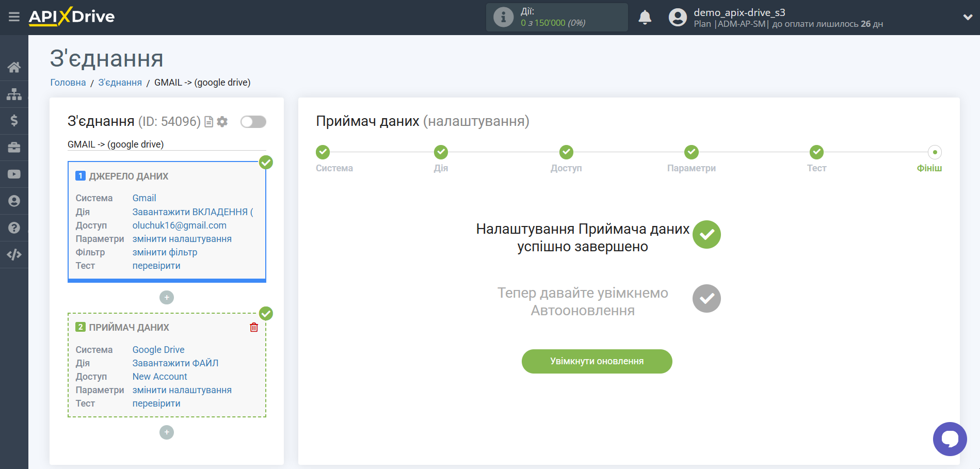Click the document copy icon next to connection ID
The height and width of the screenshot is (469, 980).
[x=209, y=122]
